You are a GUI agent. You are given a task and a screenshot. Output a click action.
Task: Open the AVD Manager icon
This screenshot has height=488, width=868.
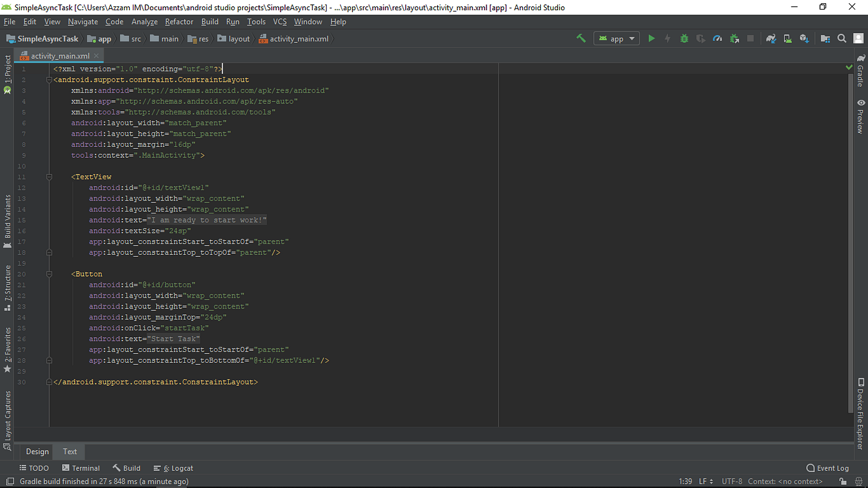[x=787, y=38]
